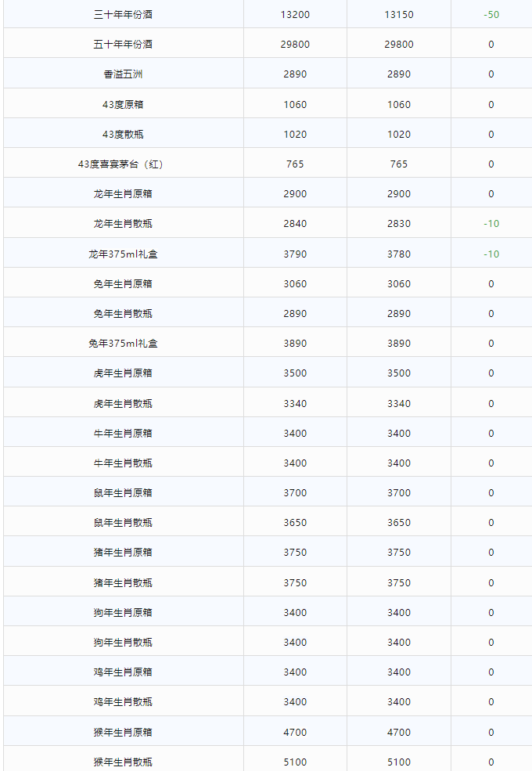Image resolution: width=532 pixels, height=771 pixels.
Task: Select the 虎年生肖原箱 row name
Action: click(x=123, y=373)
